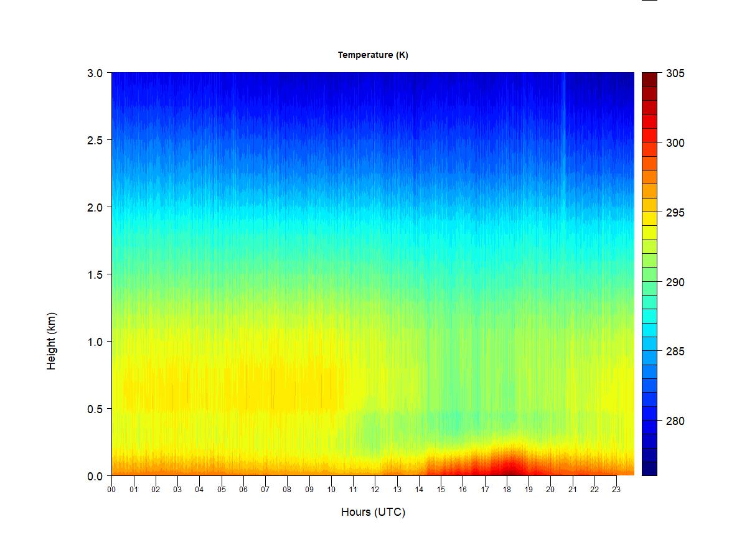
Task: Click the 23 hour tick label
Action: click(616, 490)
